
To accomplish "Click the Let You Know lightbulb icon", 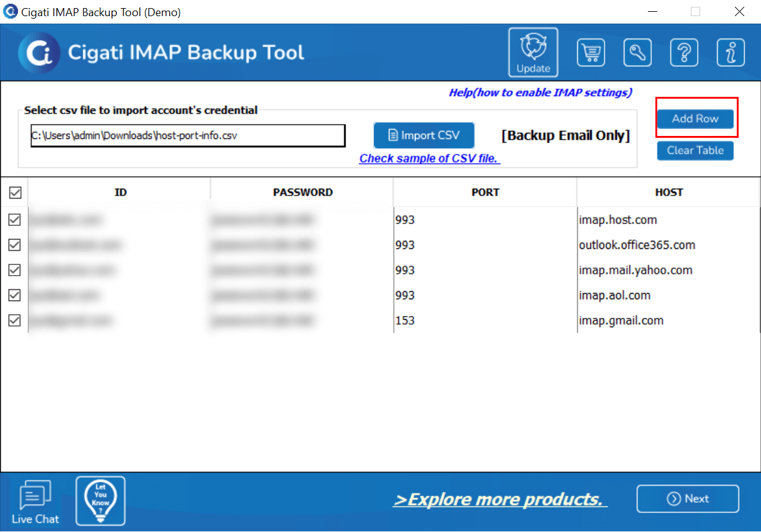I will (x=101, y=501).
